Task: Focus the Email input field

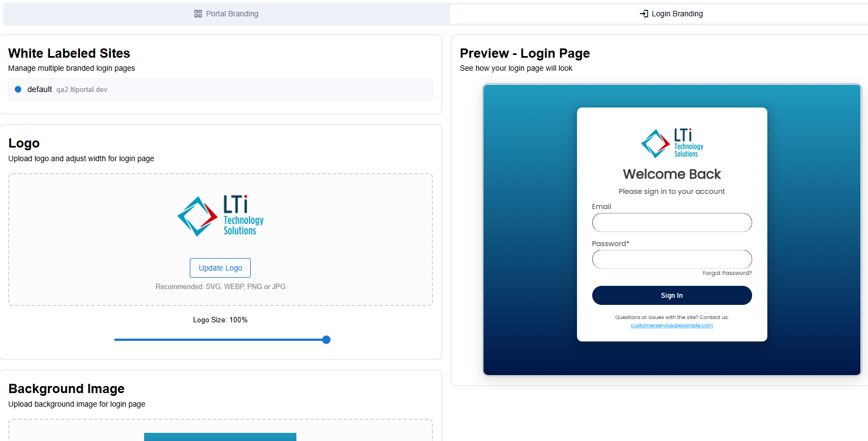Action: [x=672, y=223]
